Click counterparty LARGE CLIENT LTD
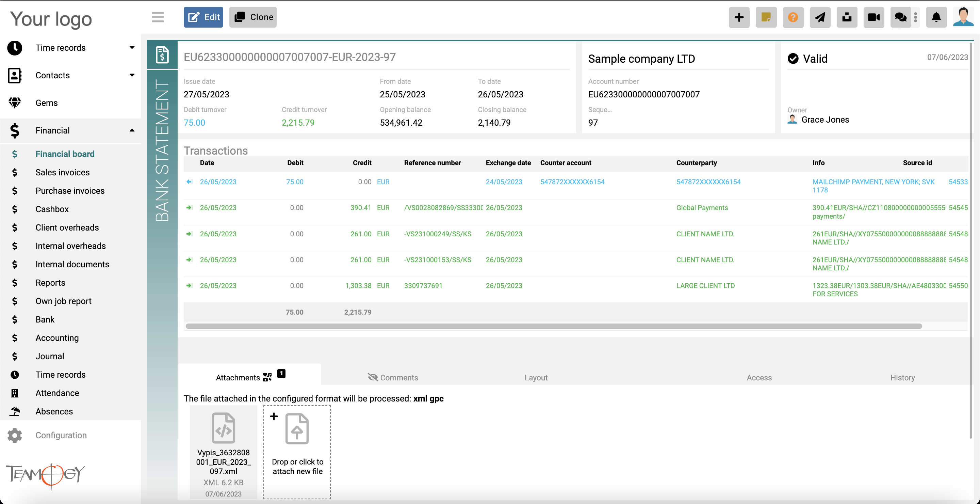The image size is (980, 504). pyautogui.click(x=705, y=285)
